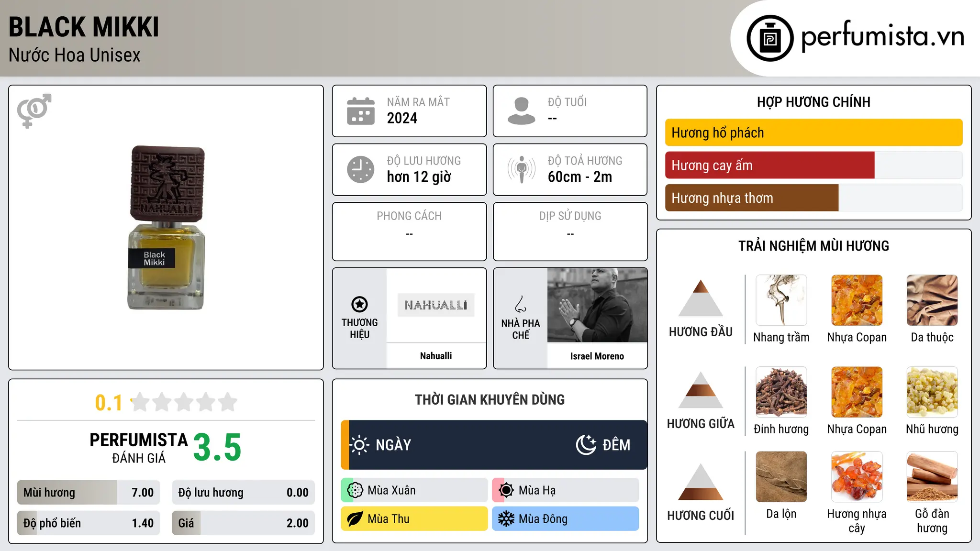Click the Israel Moreno perfumer name link

[597, 356]
